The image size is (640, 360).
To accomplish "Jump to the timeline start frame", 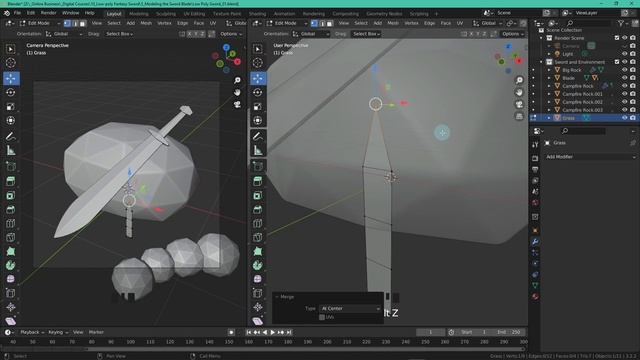I will [x=249, y=332].
